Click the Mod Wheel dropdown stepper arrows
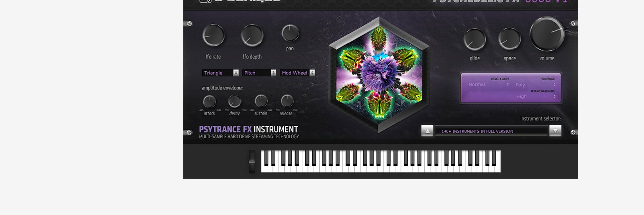The height and width of the screenshot is (215, 644). tap(312, 73)
